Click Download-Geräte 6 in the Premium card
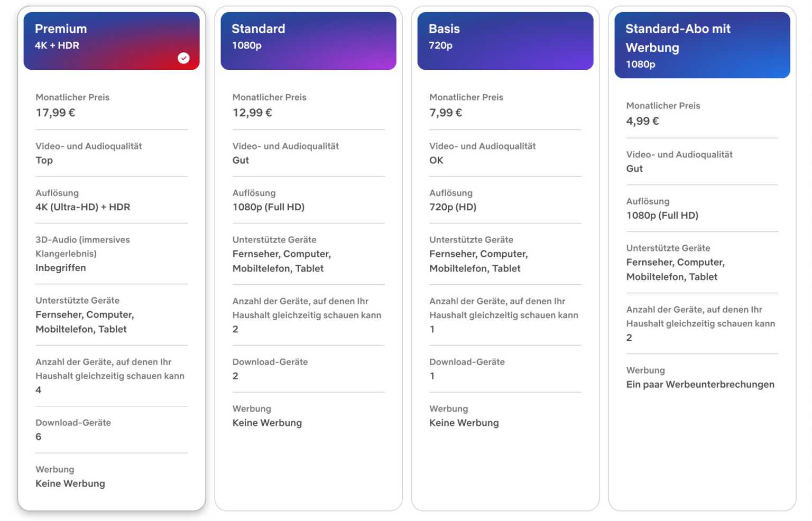Image resolution: width=812 pixels, height=521 pixels. pos(39,437)
